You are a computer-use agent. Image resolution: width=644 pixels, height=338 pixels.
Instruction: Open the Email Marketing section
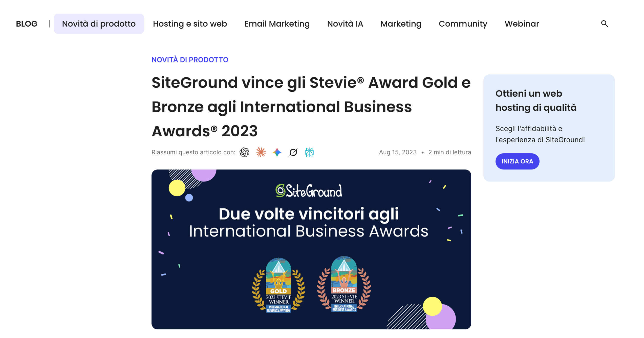pyautogui.click(x=277, y=24)
